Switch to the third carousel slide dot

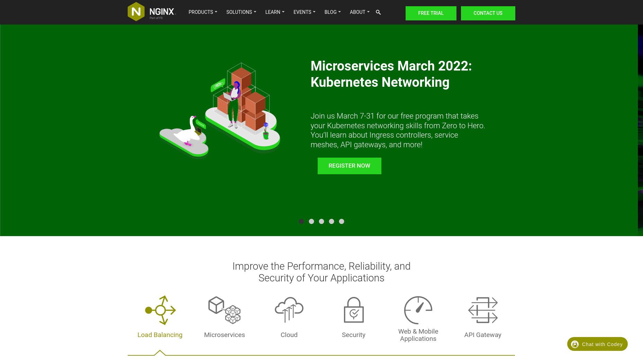point(321,222)
